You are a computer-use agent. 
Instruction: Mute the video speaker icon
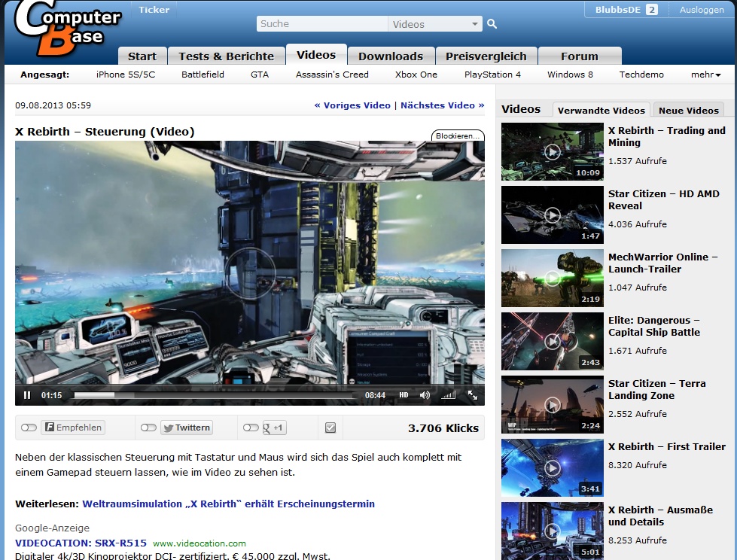tap(425, 395)
